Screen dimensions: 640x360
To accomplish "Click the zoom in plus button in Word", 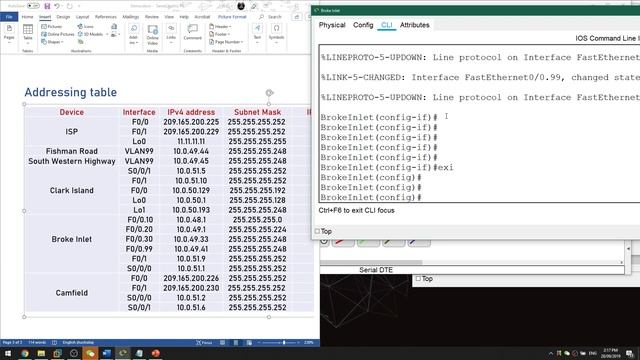I will [x=299, y=343].
